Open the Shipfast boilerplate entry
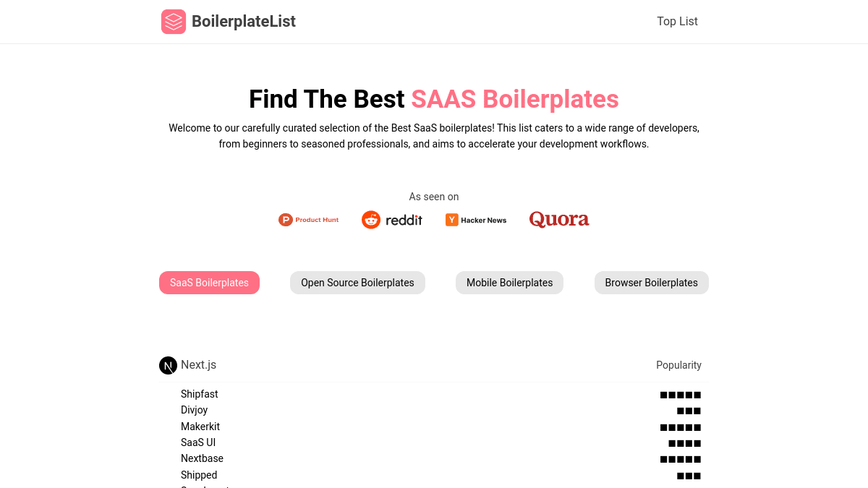 tap(200, 394)
